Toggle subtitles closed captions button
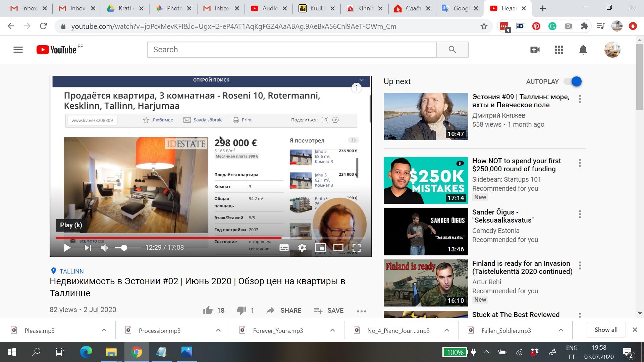This screenshot has height=362, width=644. (x=284, y=248)
